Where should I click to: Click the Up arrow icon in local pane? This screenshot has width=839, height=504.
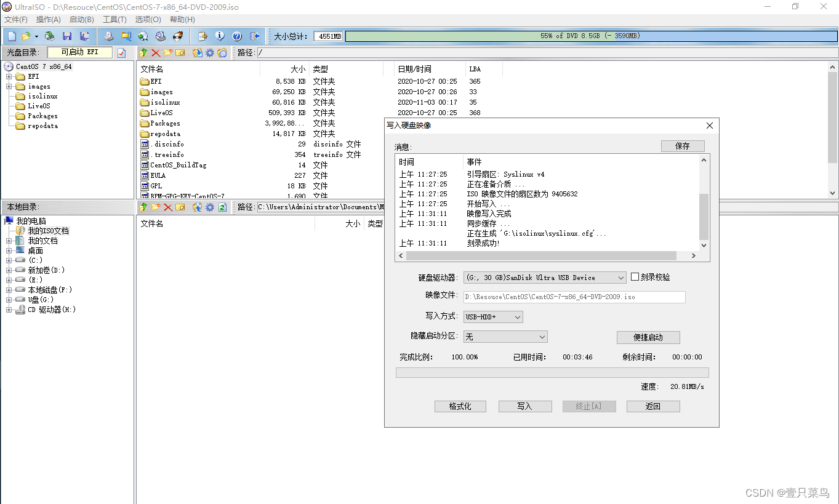[x=143, y=207]
